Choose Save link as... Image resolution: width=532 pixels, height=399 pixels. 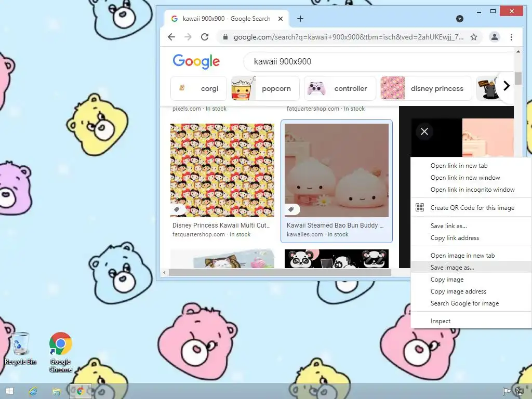pos(471,226)
